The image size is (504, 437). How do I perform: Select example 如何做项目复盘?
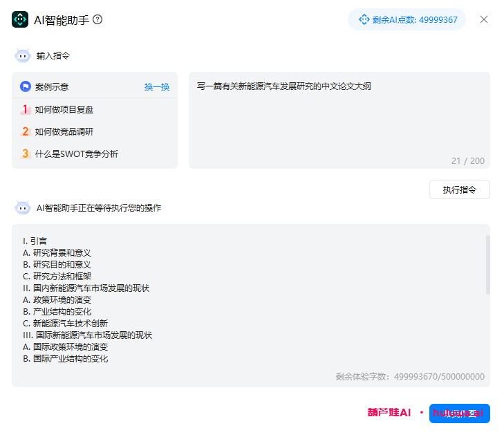tap(64, 109)
